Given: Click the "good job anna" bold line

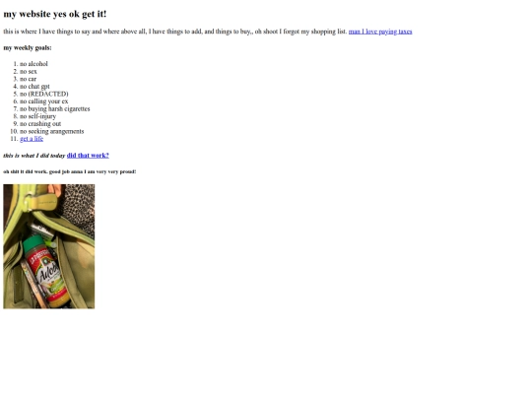Looking at the screenshot, I should pos(70,171).
